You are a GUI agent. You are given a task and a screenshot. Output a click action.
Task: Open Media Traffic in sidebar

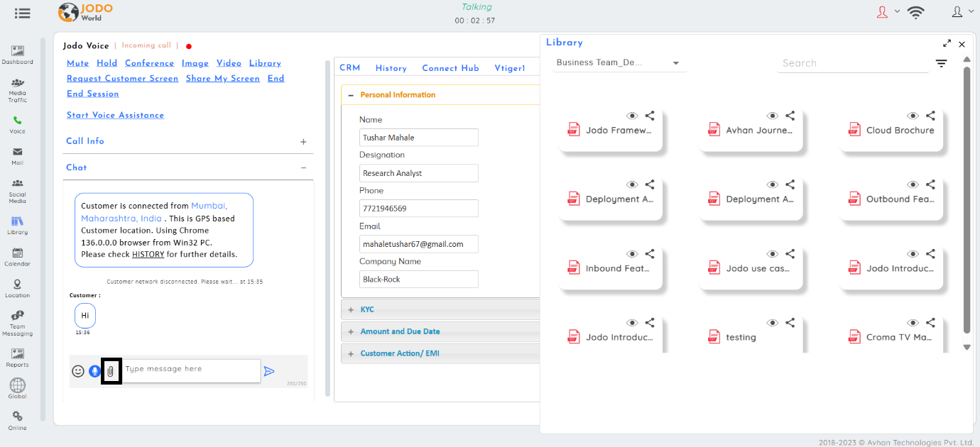(x=17, y=91)
